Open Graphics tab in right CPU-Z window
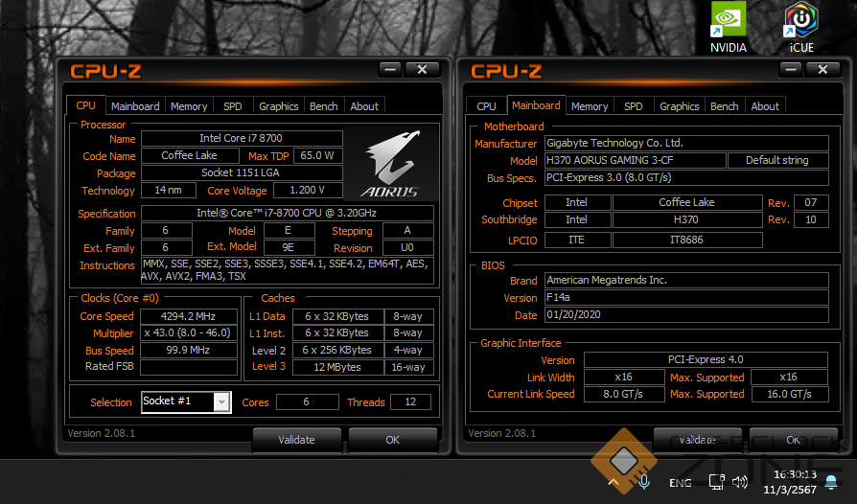 [679, 106]
